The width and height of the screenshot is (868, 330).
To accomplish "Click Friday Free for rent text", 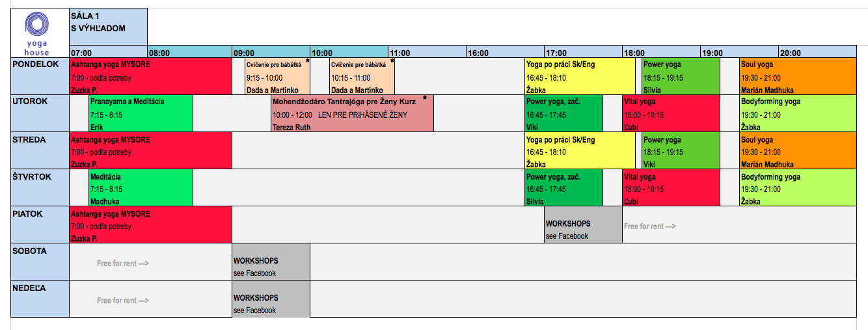I will (649, 227).
